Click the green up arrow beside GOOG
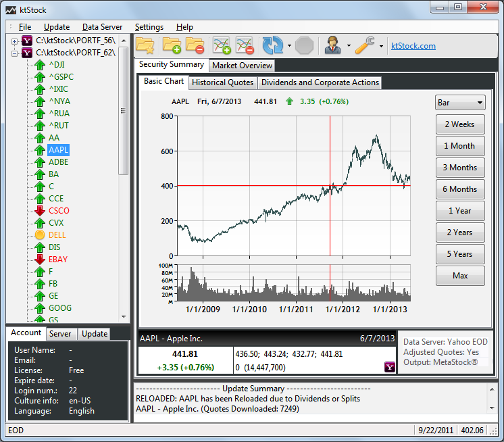The width and height of the screenshot is (504, 442). coord(40,308)
